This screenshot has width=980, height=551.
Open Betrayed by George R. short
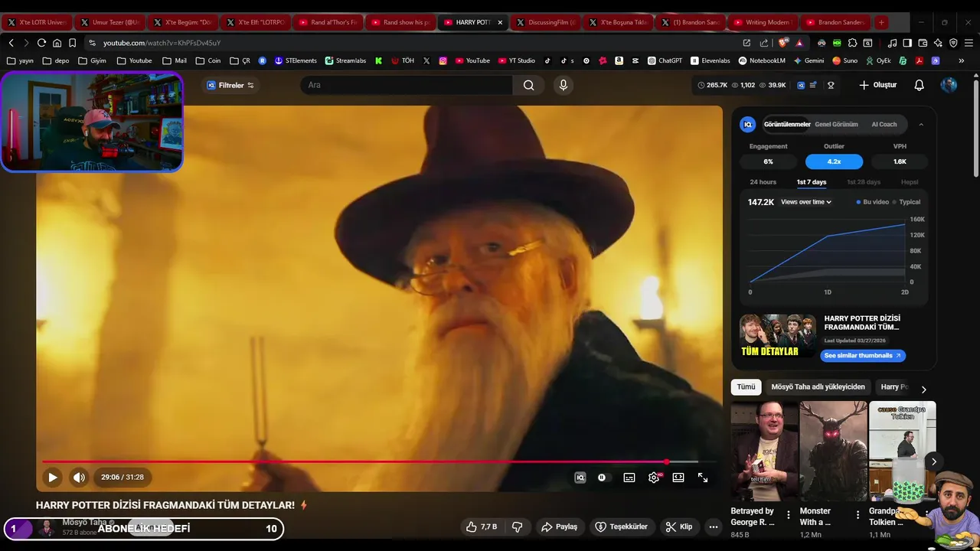(x=764, y=452)
